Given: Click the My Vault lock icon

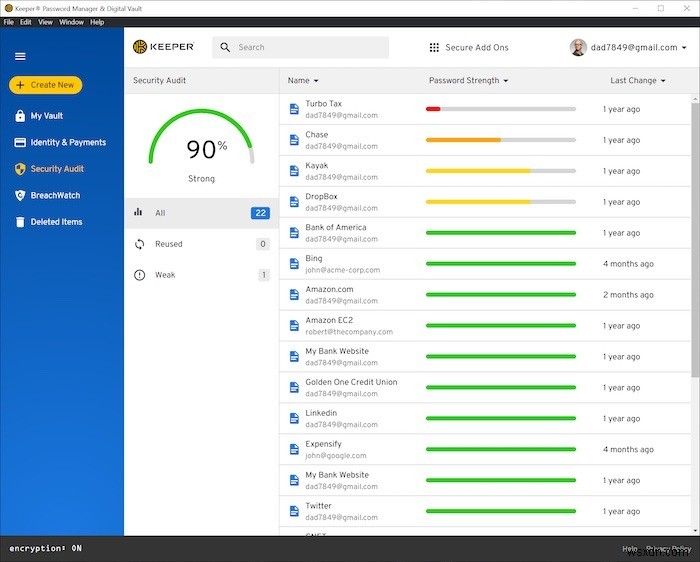Looking at the screenshot, I should (20, 116).
